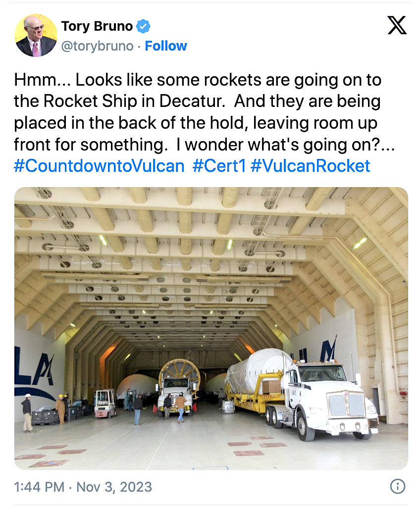Screen dimensions: 420x506
Task: Open the #Cert1 hashtag
Action: tap(219, 165)
